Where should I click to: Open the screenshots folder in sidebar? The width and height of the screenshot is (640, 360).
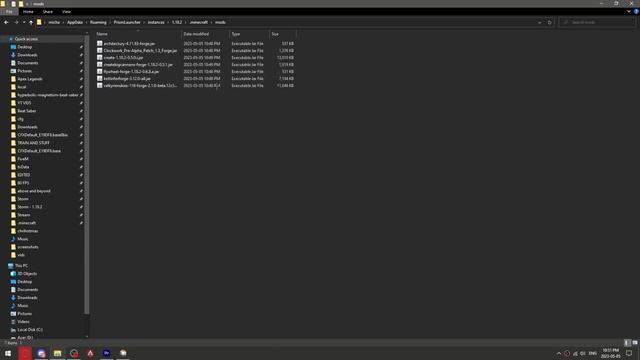pyautogui.click(x=28, y=247)
